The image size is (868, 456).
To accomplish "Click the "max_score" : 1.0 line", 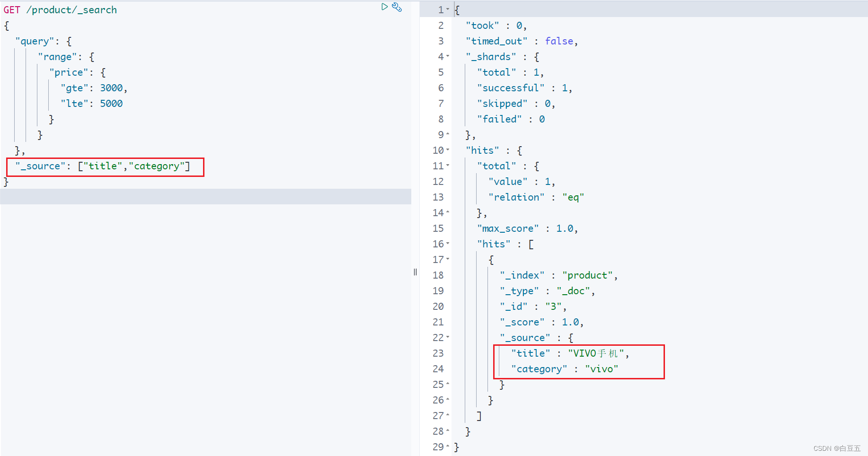I will coord(528,228).
